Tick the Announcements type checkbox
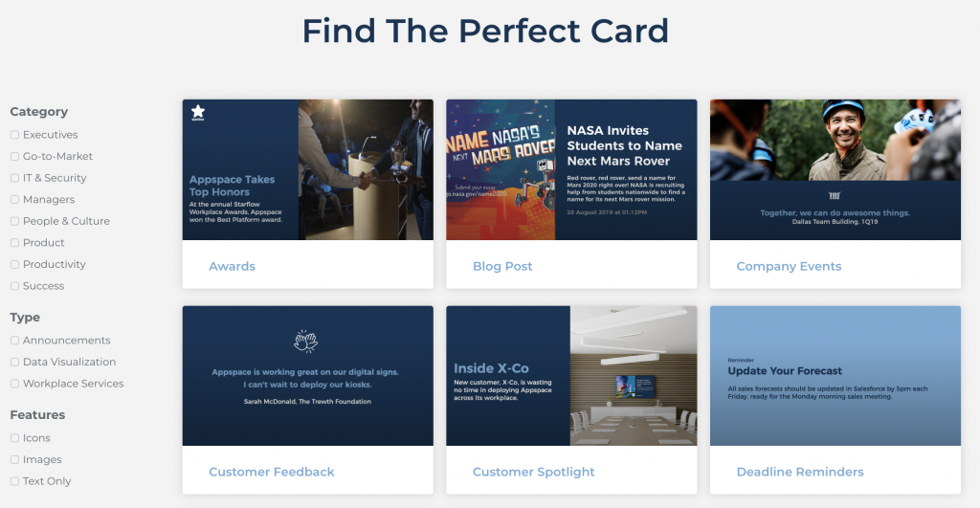 (x=14, y=341)
